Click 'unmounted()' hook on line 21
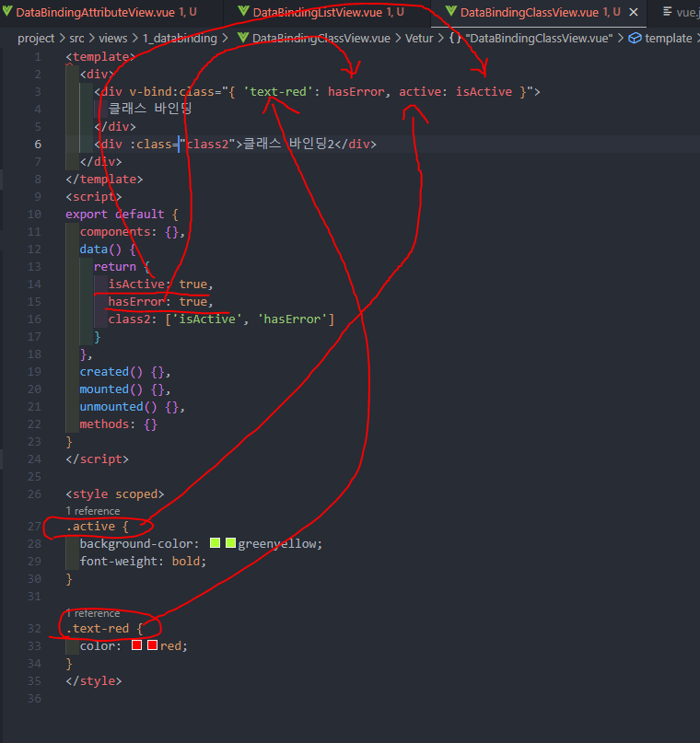Screen dimensions: 700x743 point(118,407)
